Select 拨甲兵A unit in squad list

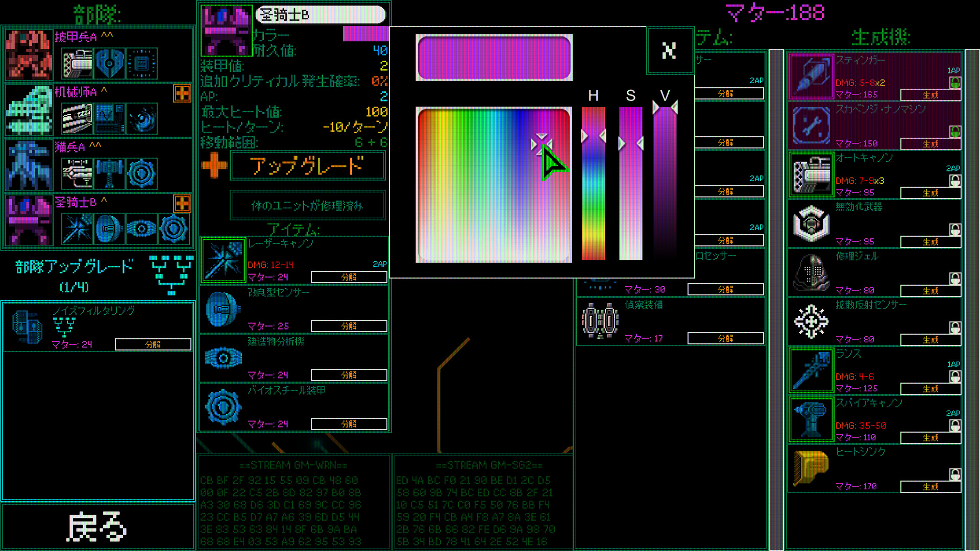[29, 55]
